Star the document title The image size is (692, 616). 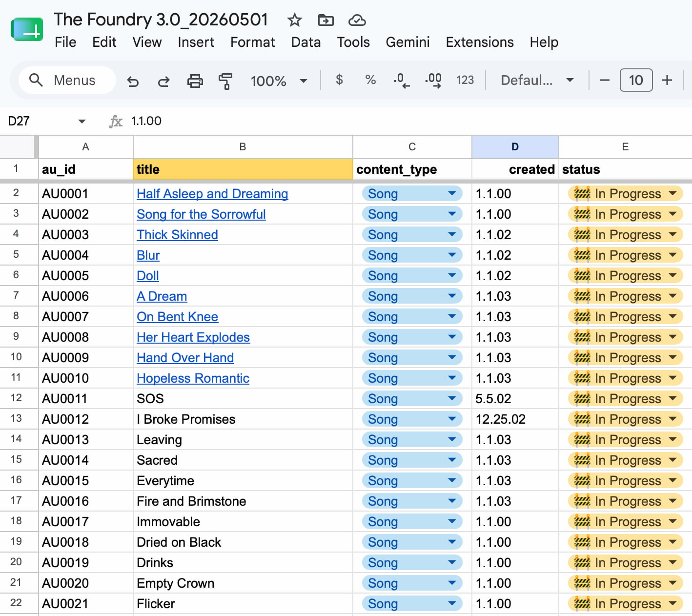[295, 20]
